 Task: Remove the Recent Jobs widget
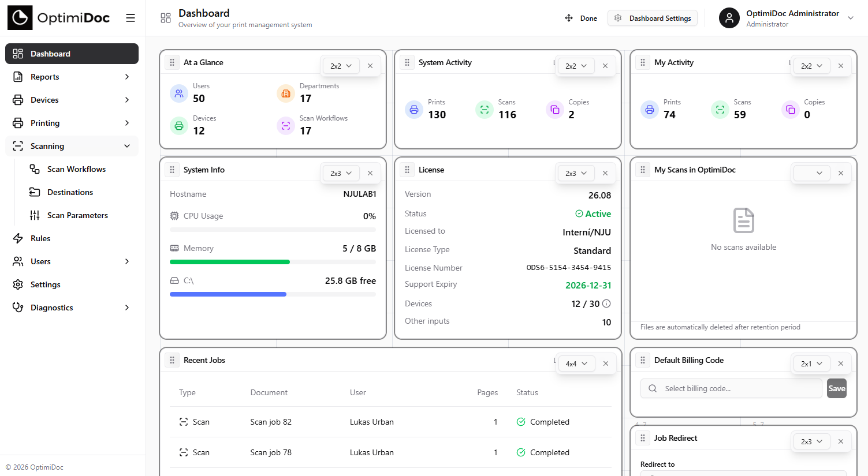tap(606, 363)
